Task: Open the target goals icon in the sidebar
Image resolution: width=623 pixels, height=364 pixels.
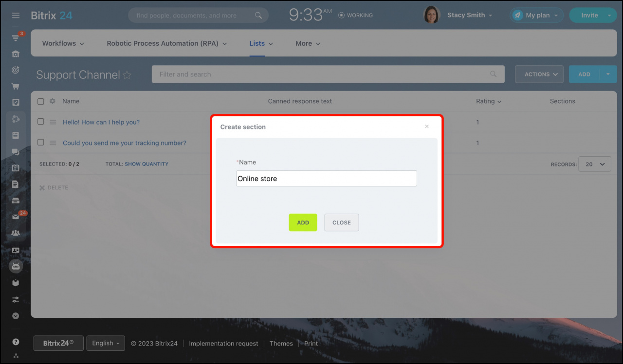Action: click(x=16, y=70)
